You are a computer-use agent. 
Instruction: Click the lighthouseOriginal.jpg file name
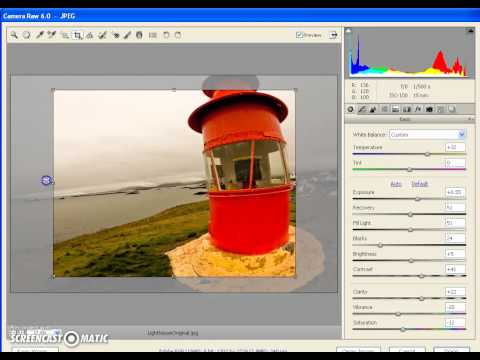click(x=172, y=333)
